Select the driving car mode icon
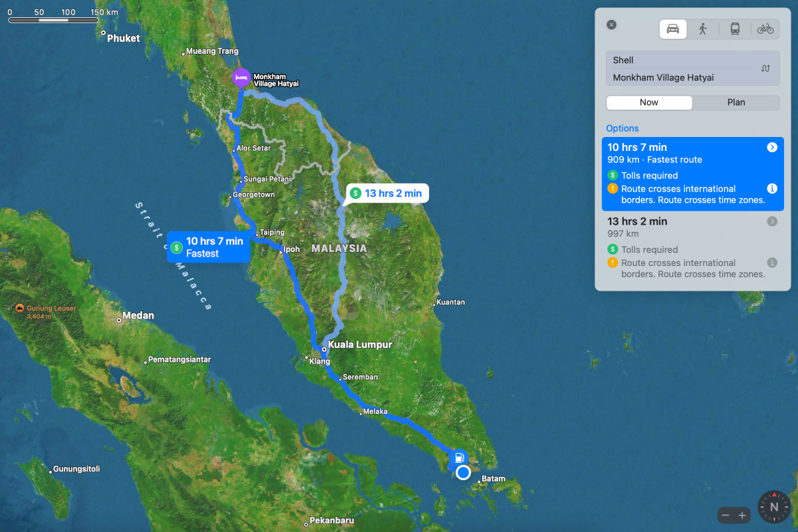This screenshot has height=532, width=798. point(672,29)
